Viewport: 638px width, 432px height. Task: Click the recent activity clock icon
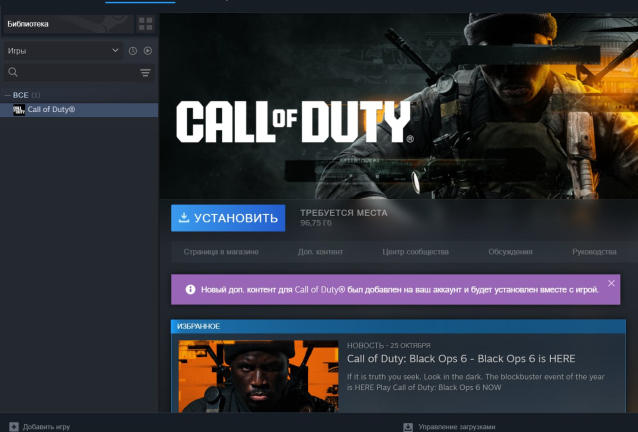point(132,50)
